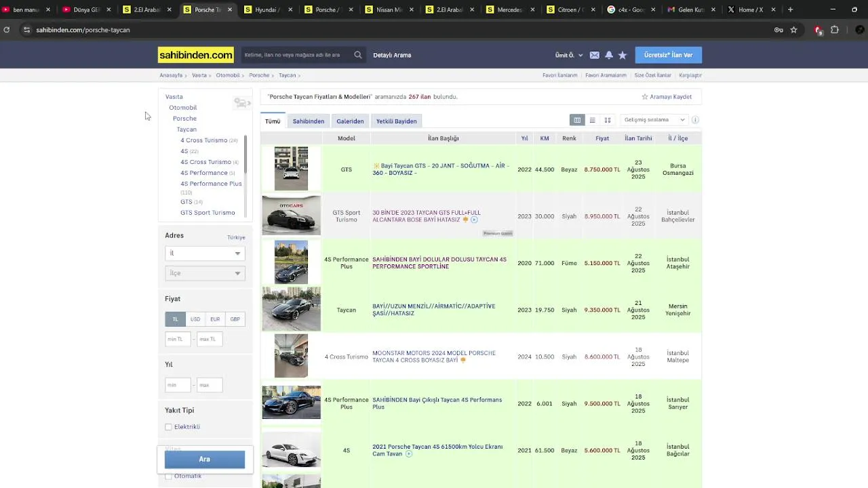View site information icon in address bar
The height and width of the screenshot is (488, 868).
point(26,30)
